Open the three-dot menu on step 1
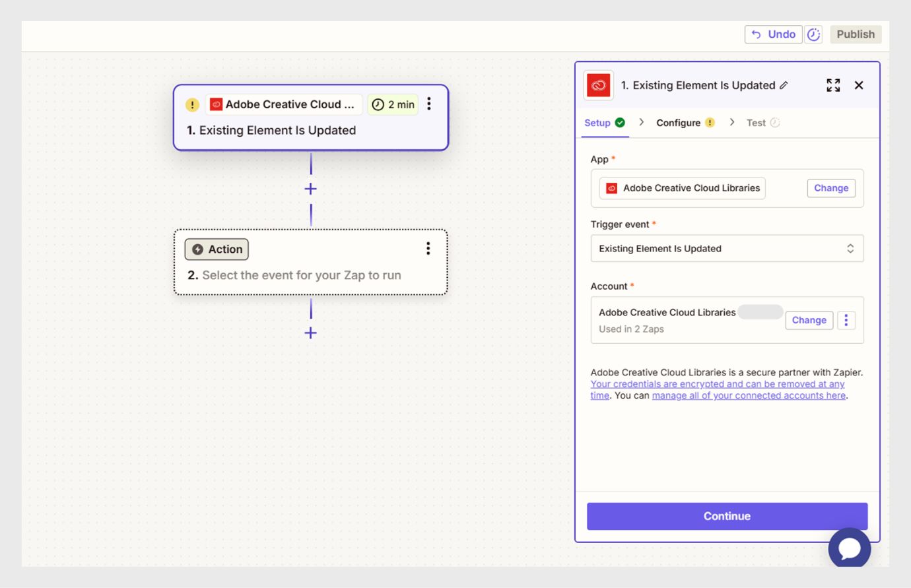This screenshot has width=911, height=588. 429,104
